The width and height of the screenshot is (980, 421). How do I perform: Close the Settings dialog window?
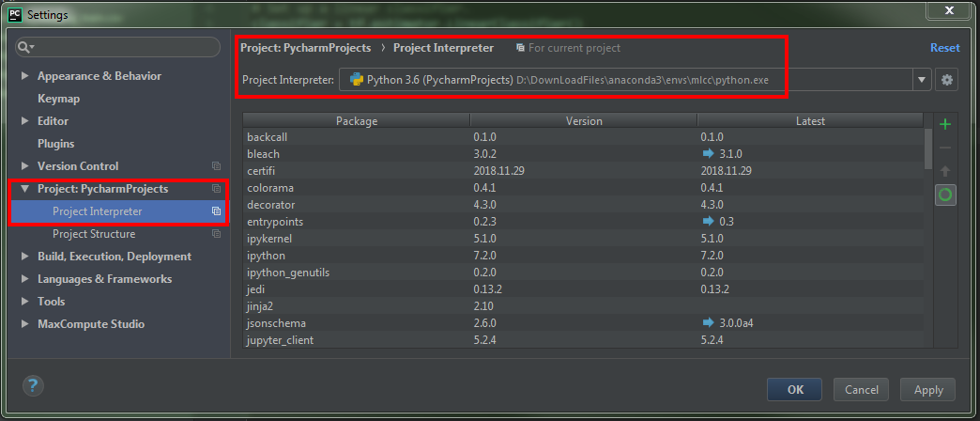pos(949,10)
